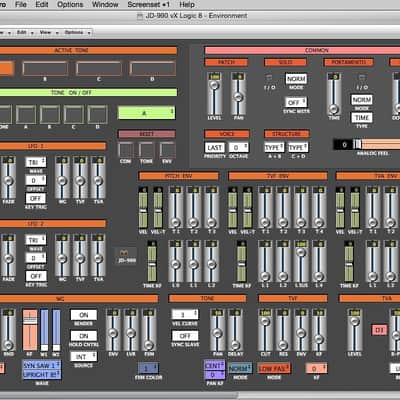Click the TVF CUT cutoff slider
This screenshot has width=400, height=400.
point(265,330)
